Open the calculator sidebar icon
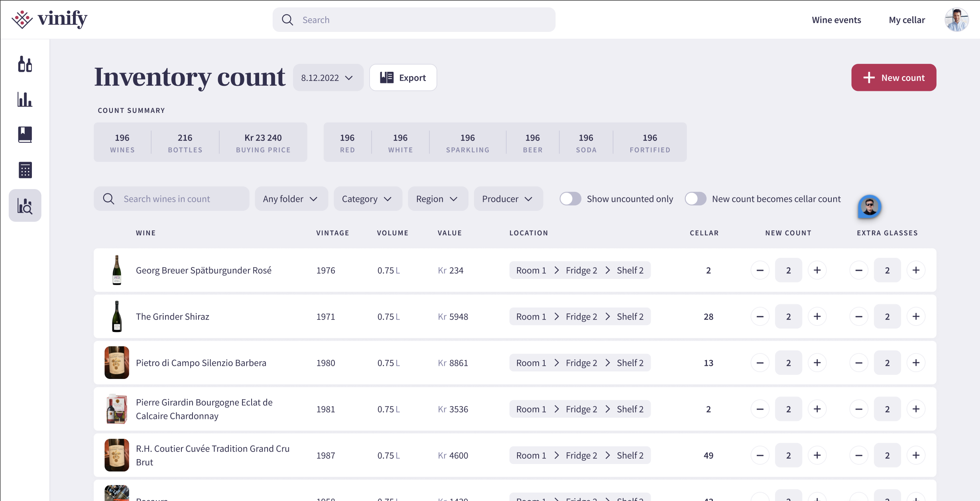The image size is (980, 501). click(x=25, y=170)
